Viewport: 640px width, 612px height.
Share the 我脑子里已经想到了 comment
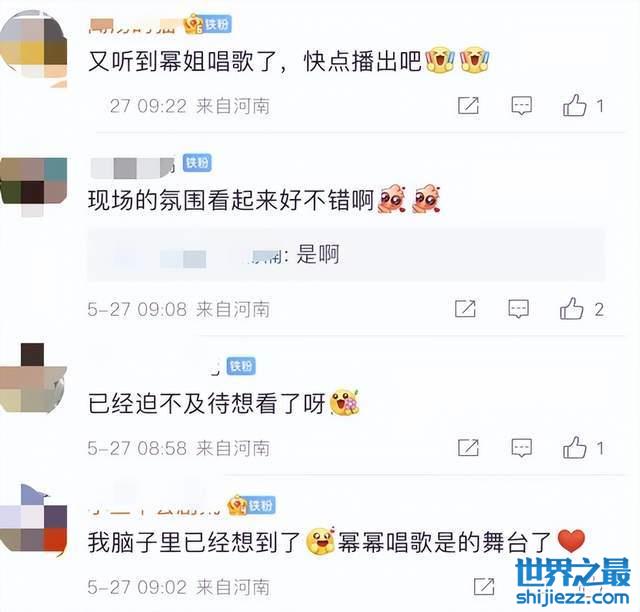tap(484, 587)
